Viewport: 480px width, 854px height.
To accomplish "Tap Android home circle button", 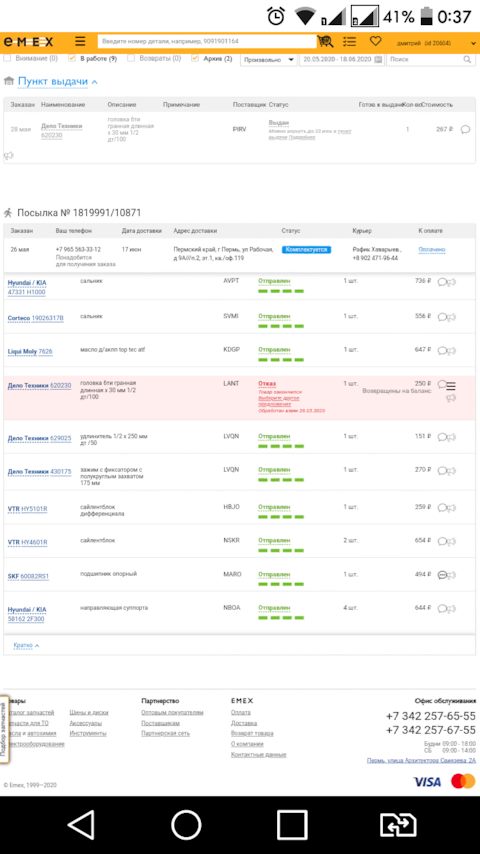I will (x=186, y=825).
